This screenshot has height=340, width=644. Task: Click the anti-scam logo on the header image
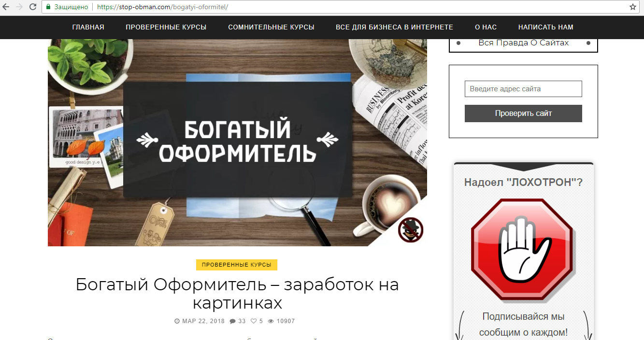(410, 230)
